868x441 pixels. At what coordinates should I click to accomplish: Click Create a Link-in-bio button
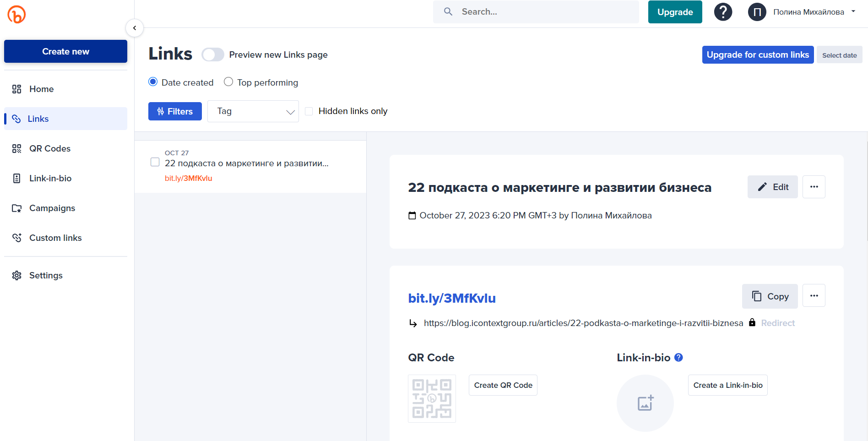[728, 385]
